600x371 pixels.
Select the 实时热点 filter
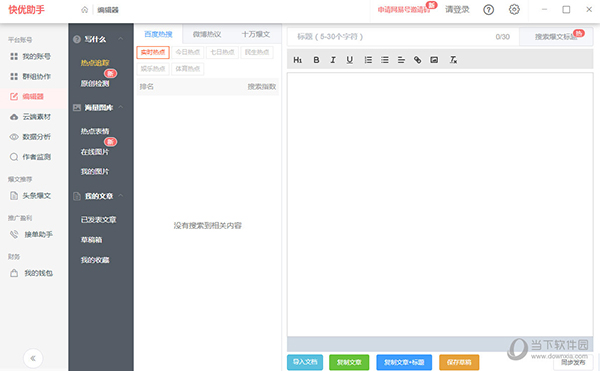153,52
